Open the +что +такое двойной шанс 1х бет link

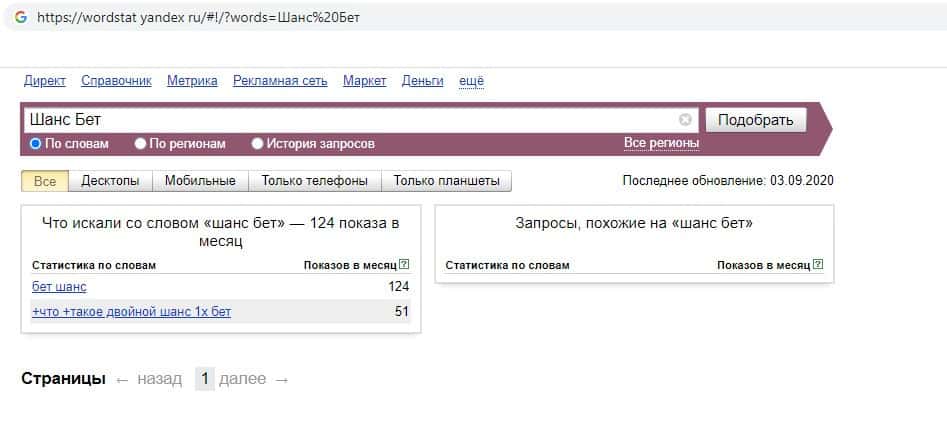131,312
